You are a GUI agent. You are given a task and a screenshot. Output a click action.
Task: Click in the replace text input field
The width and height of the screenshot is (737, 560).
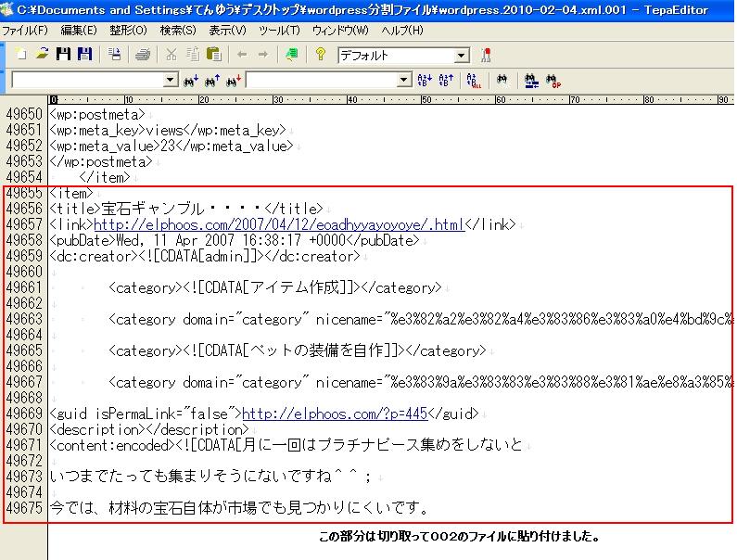[x=322, y=80]
